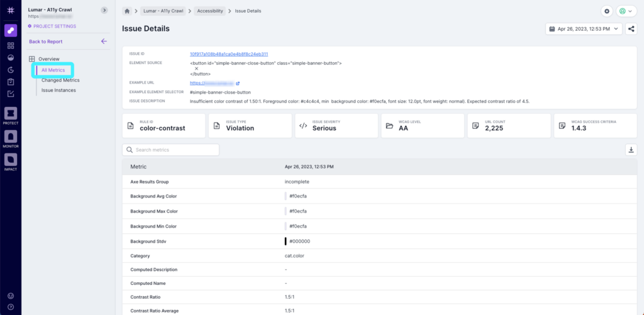
Task: Open the Issue ID hash link
Action: point(229,54)
